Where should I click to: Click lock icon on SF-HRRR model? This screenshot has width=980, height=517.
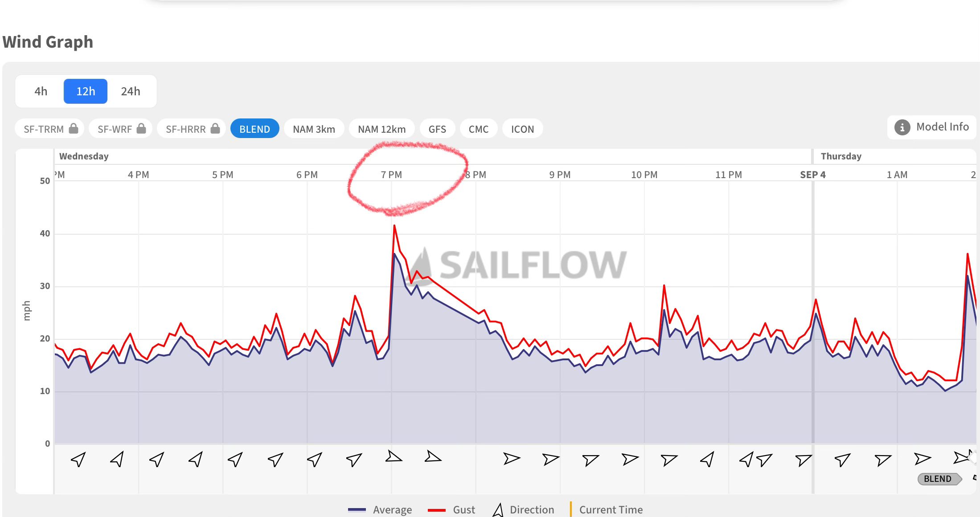(215, 129)
